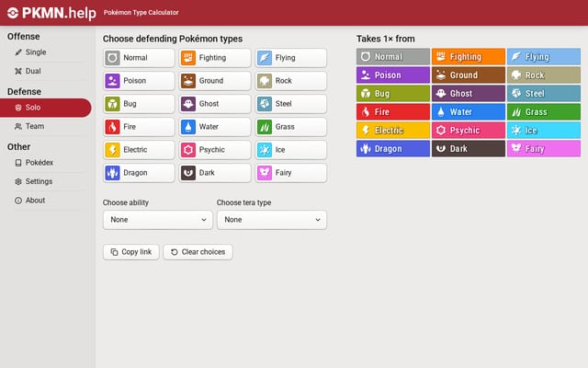
Task: Open the Choose tera type dropdown
Action: 272,220
